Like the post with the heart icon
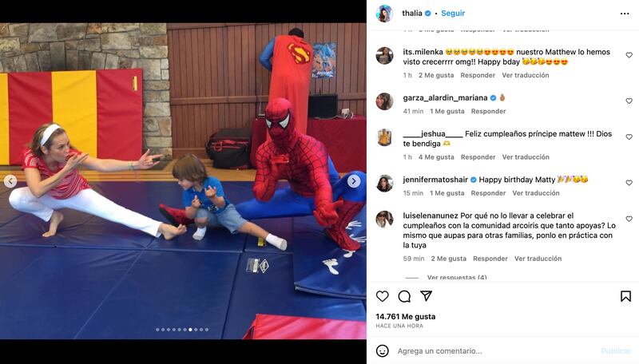 (383, 296)
